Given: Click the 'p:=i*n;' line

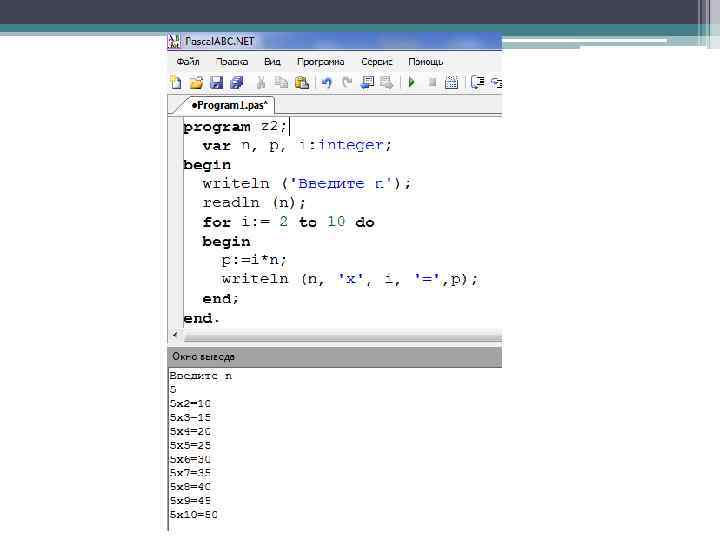Looking at the screenshot, I should 254,260.
